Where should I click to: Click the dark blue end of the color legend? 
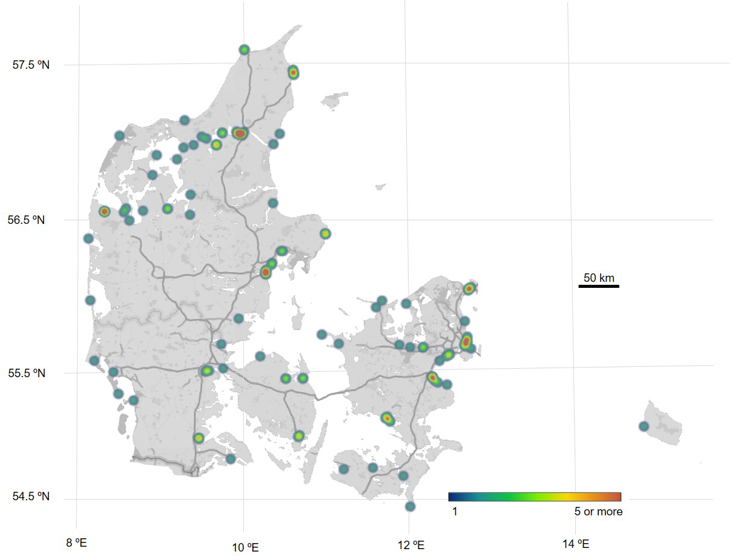click(x=453, y=497)
